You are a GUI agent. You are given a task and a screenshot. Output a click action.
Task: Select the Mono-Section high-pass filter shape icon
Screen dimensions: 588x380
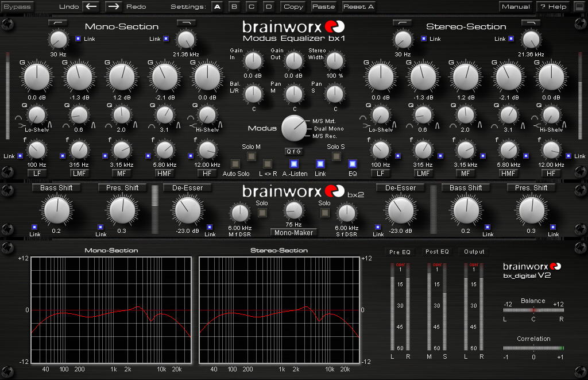coord(58,23)
